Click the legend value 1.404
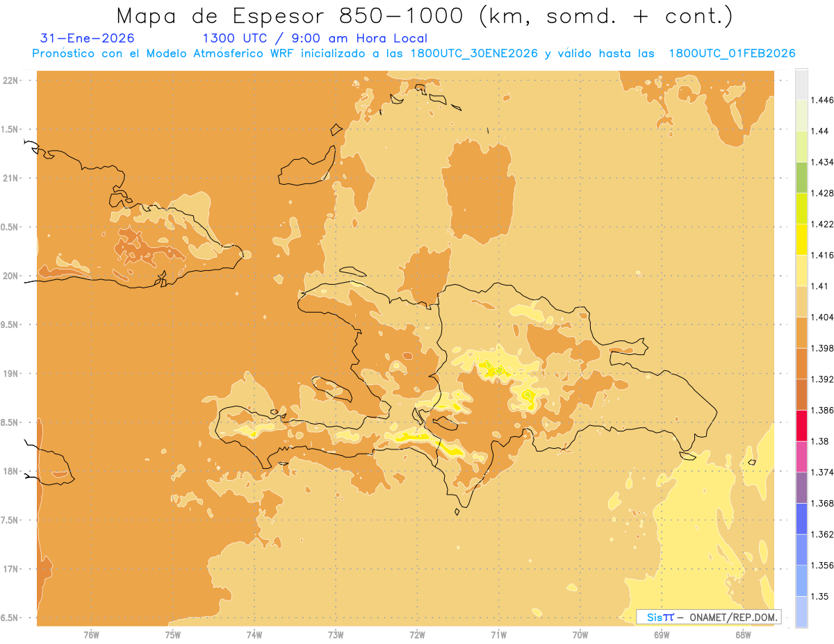Viewport: 834px width, 644px height. (823, 317)
